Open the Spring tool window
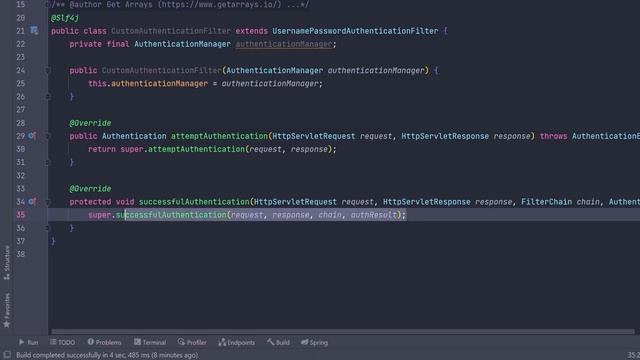The width and height of the screenshot is (640, 360). point(314,342)
